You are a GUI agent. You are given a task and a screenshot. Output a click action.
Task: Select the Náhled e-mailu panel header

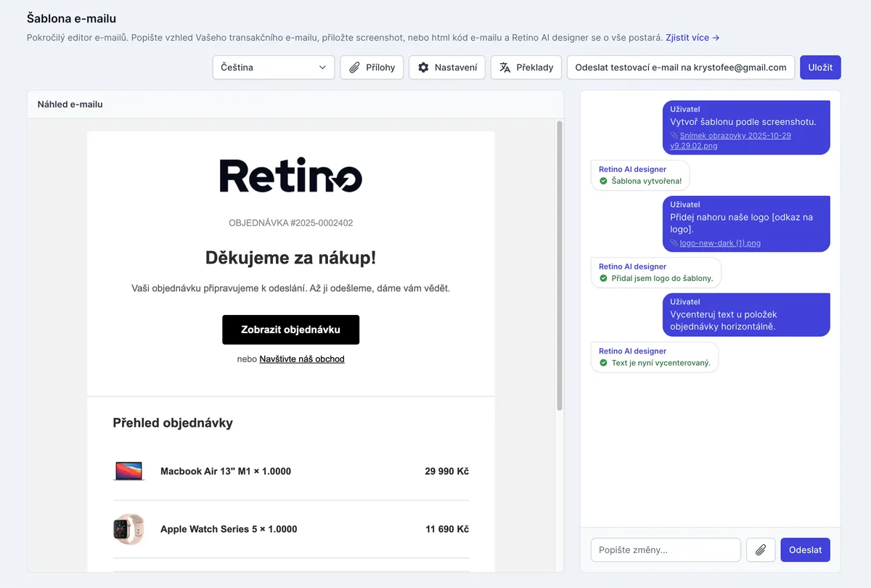coord(70,104)
